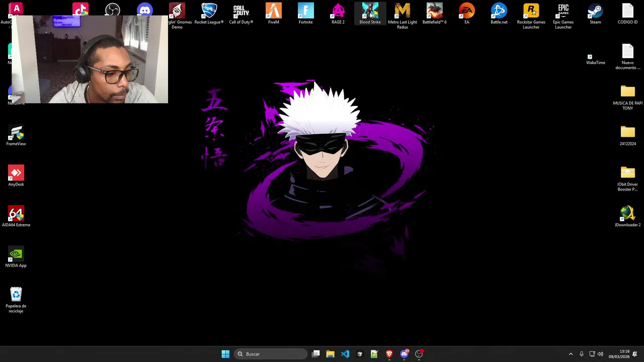Open the network status tray icon

tap(592, 354)
